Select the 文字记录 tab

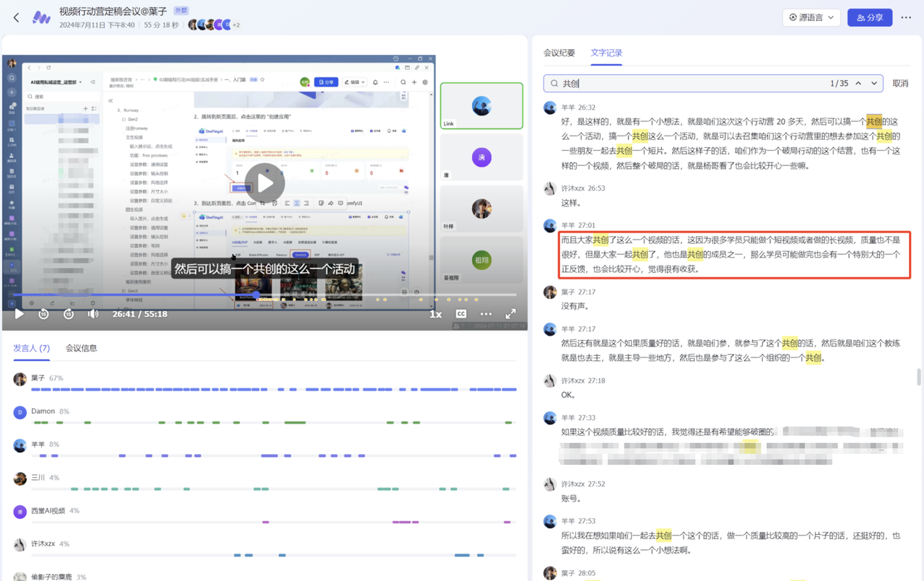pyautogui.click(x=606, y=53)
